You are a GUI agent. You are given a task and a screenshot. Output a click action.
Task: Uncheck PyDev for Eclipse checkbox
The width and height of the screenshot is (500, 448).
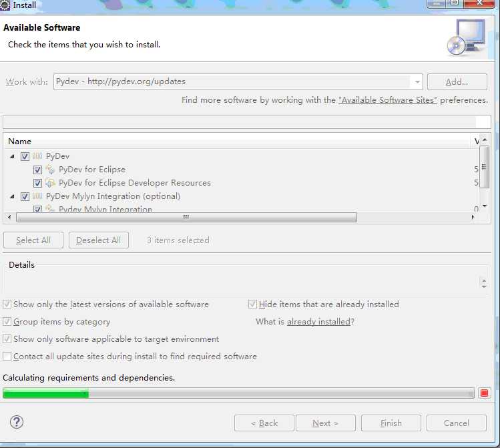pos(37,170)
